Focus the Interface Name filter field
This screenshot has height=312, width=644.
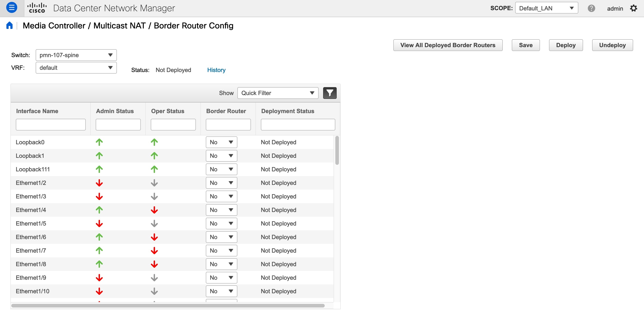pos(51,125)
